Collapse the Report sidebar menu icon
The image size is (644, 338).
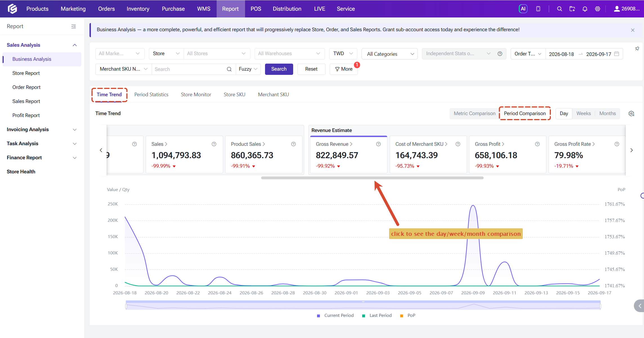[x=73, y=26]
